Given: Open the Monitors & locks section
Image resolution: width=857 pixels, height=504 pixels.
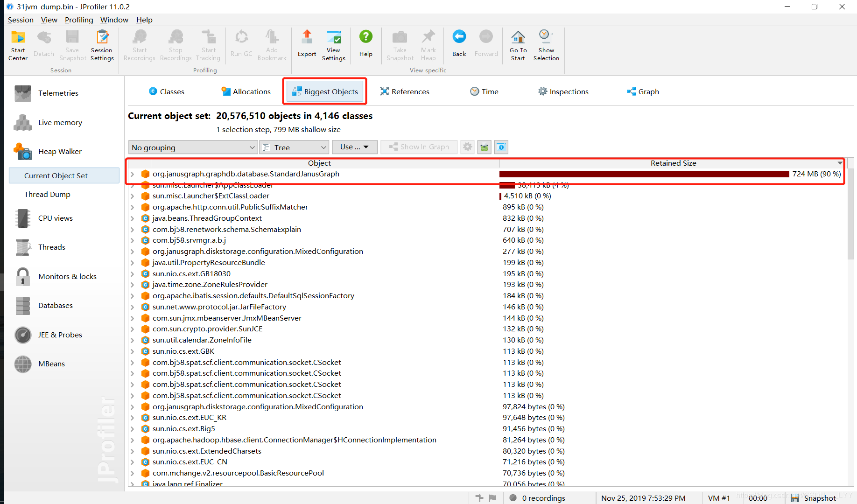Looking at the screenshot, I should (67, 277).
